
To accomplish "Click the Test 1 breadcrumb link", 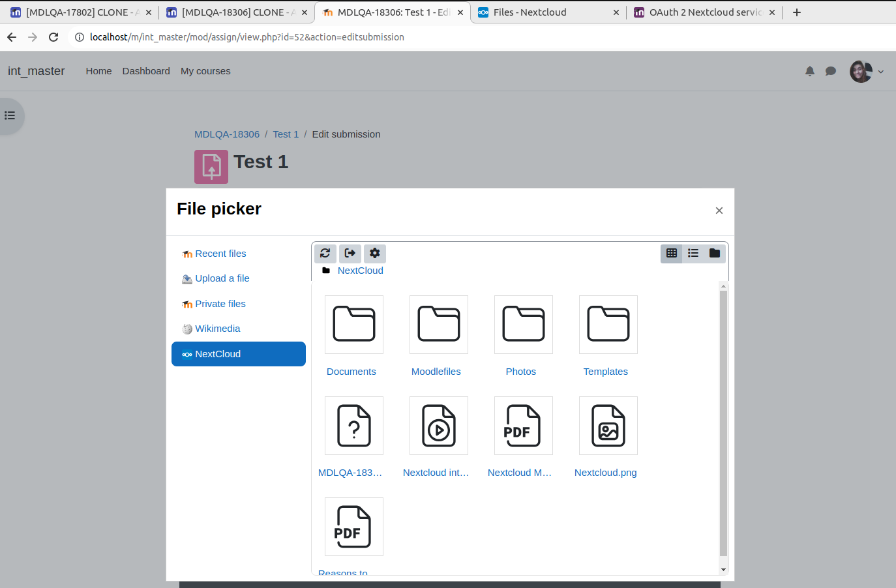I will pyautogui.click(x=286, y=134).
